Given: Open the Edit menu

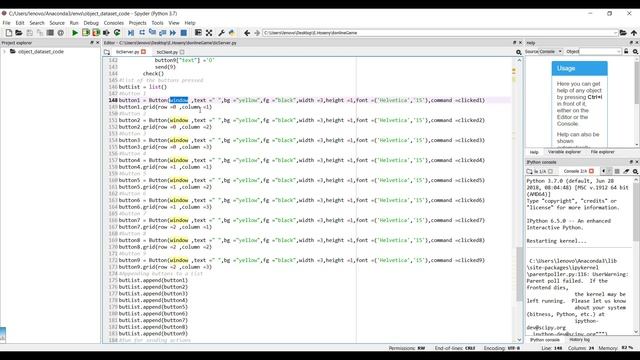Looking at the screenshot, I should coord(20,23).
